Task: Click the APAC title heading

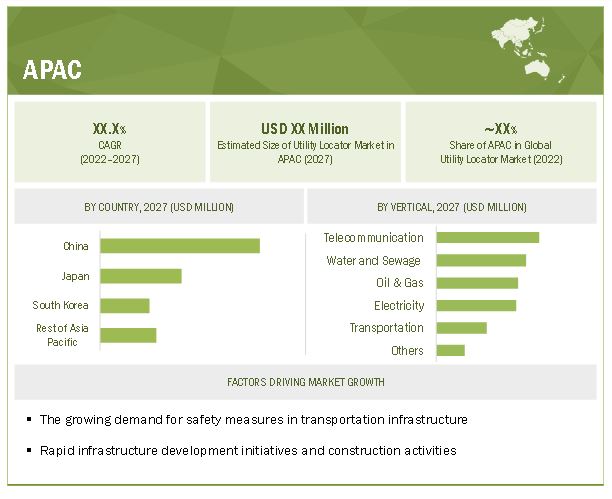Action: pos(52,69)
